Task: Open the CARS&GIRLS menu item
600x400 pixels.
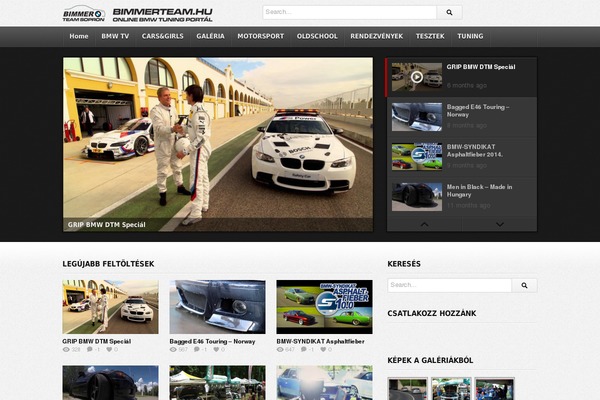Action: coord(163,36)
